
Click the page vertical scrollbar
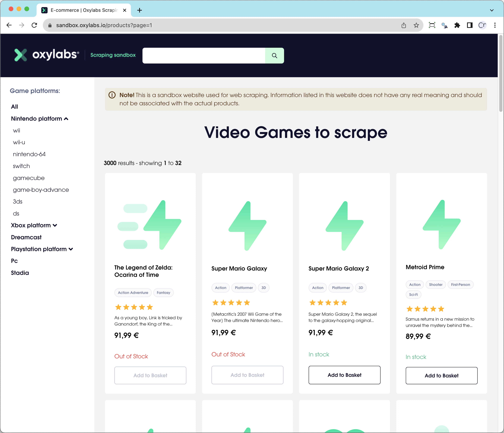point(501,73)
